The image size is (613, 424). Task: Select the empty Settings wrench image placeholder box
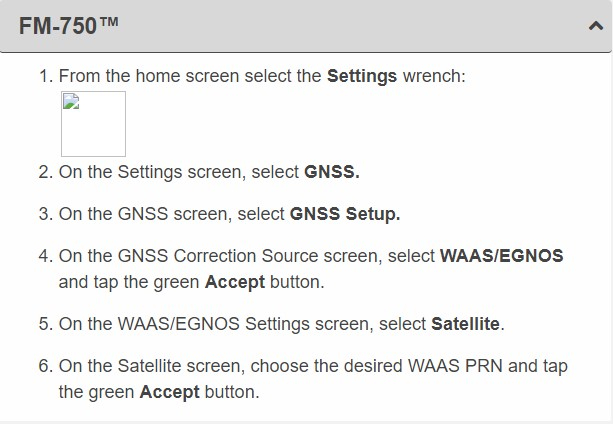coord(93,124)
